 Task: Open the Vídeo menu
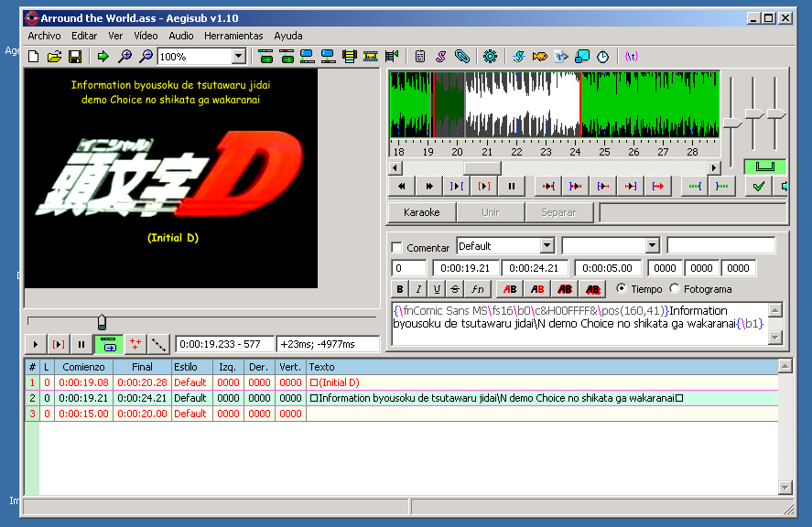pyautogui.click(x=146, y=36)
